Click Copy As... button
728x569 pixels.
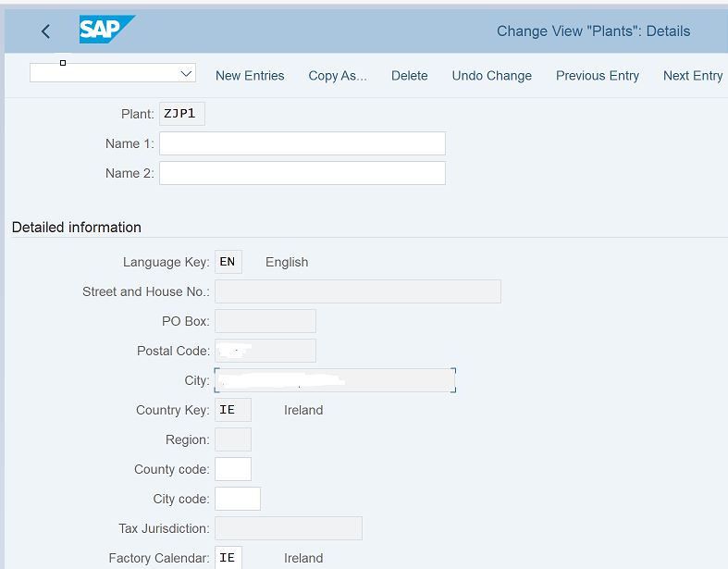(338, 76)
